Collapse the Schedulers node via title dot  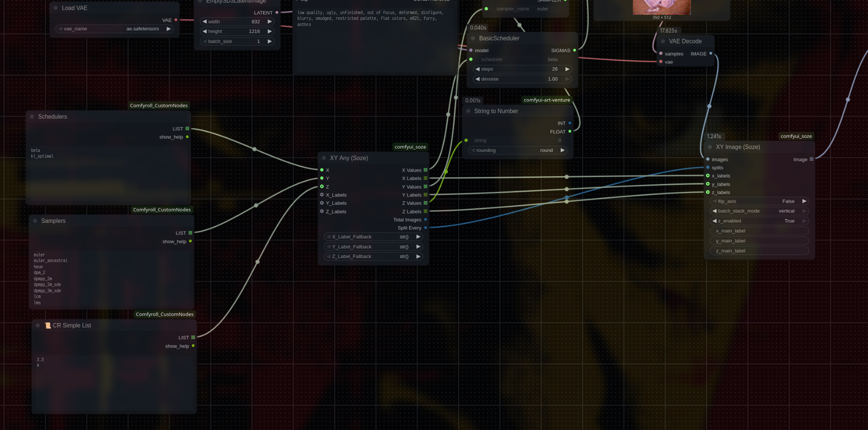click(32, 116)
